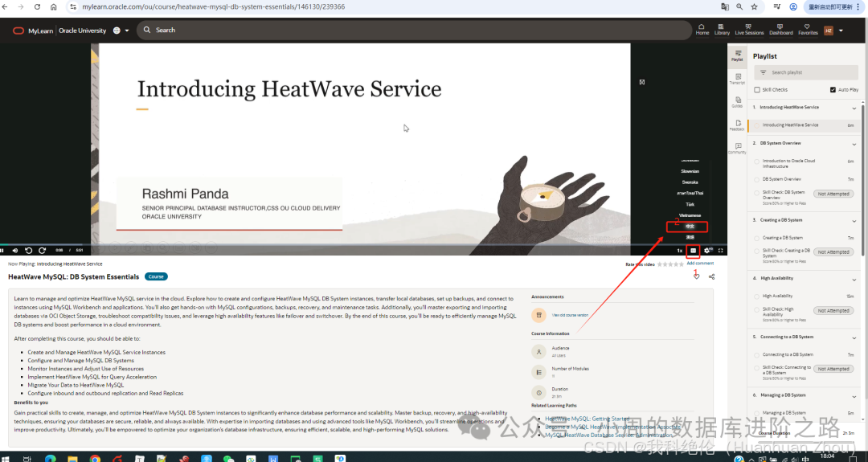Image resolution: width=868 pixels, height=462 pixels.
Task: Choose Vietnamese subtitle language
Action: coord(690,215)
